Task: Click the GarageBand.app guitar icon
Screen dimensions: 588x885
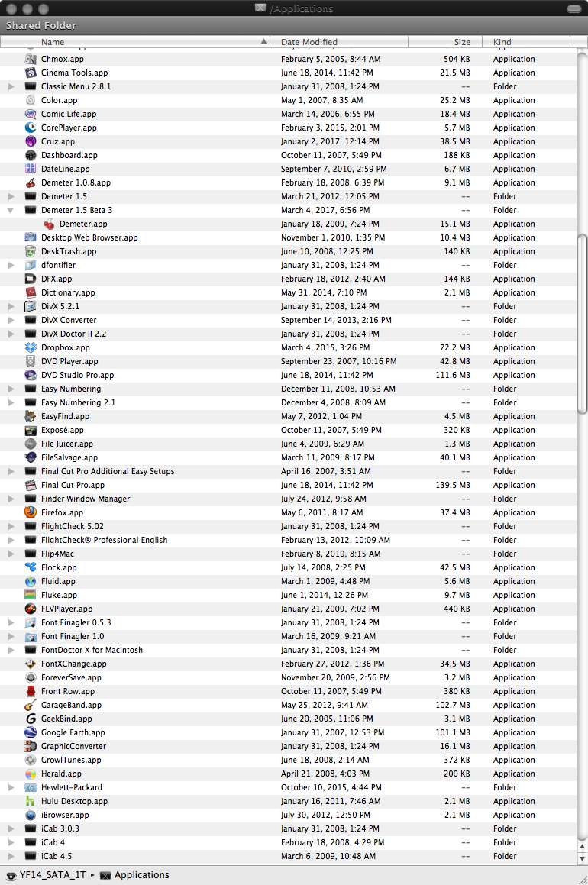Action: (31, 705)
